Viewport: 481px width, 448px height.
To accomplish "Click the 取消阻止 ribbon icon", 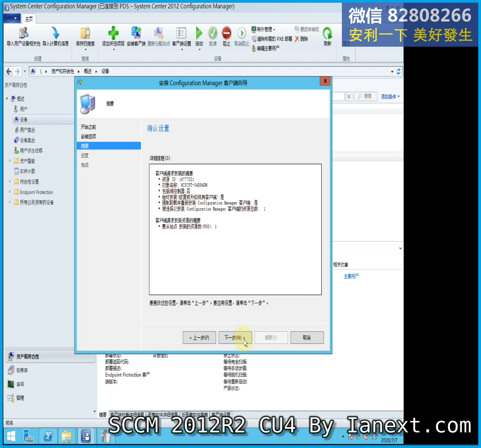I will point(242,33).
